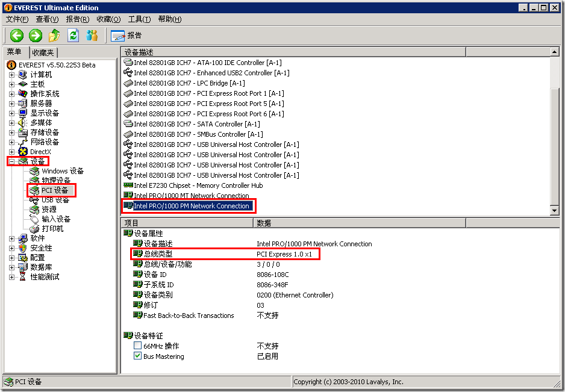Select the 安全性 shield icon

coord(23,248)
